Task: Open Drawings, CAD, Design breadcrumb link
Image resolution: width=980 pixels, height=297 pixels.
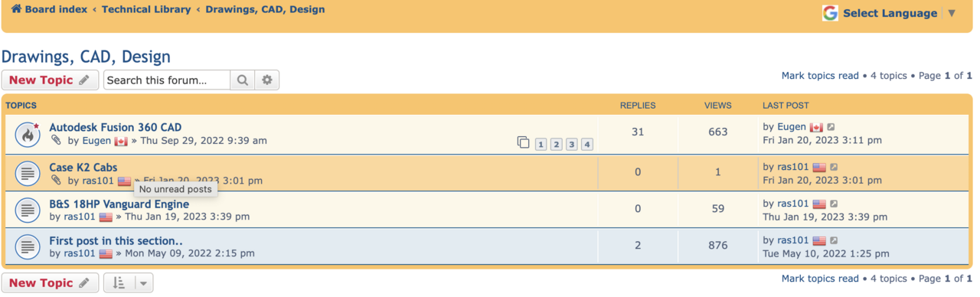Action: 265,10
